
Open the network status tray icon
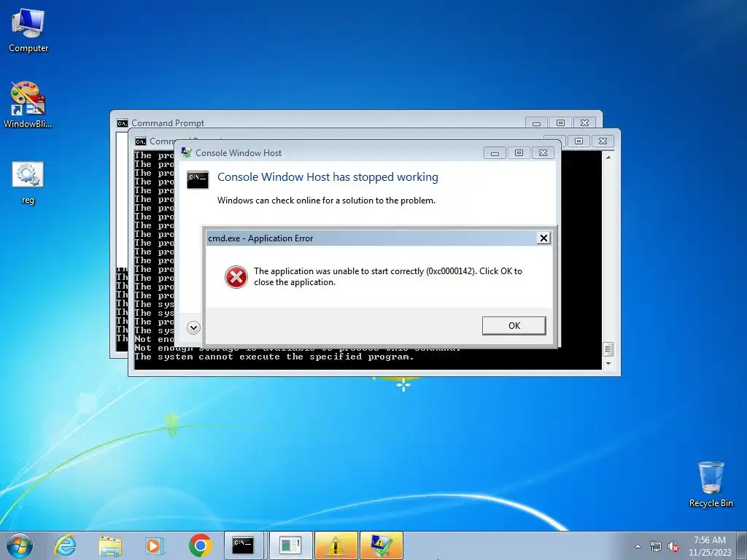click(656, 546)
